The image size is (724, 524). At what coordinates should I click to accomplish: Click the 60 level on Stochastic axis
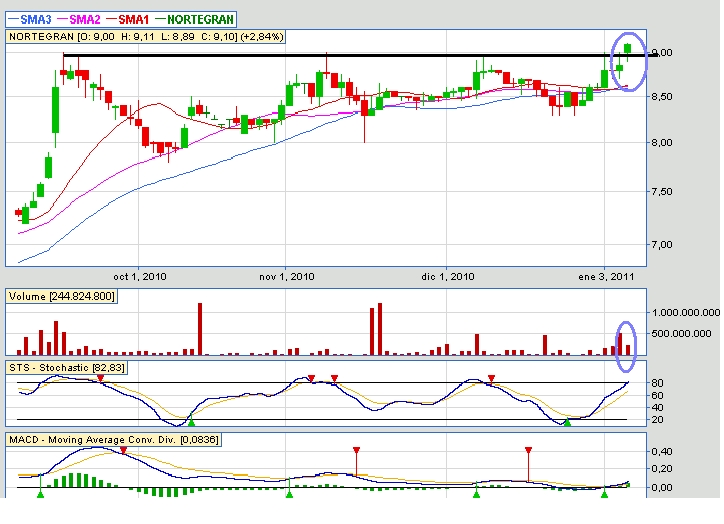tap(658, 396)
